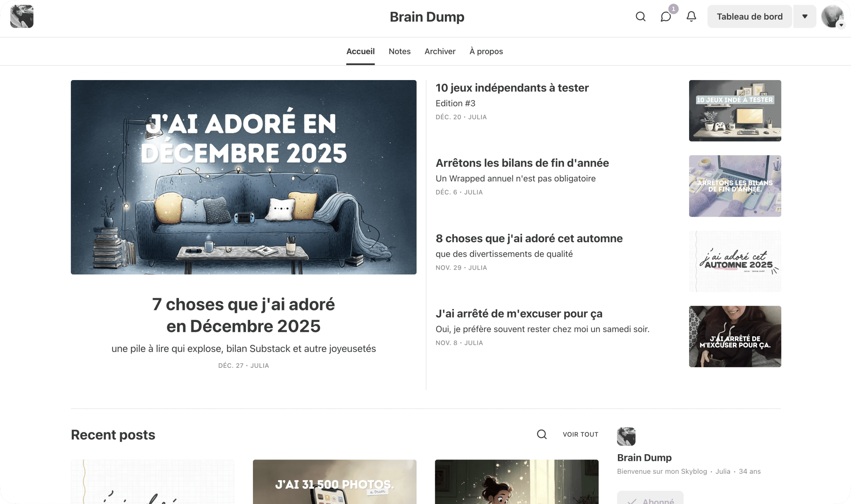Search within Recent posts
Image resolution: width=851 pixels, height=504 pixels.
542,434
